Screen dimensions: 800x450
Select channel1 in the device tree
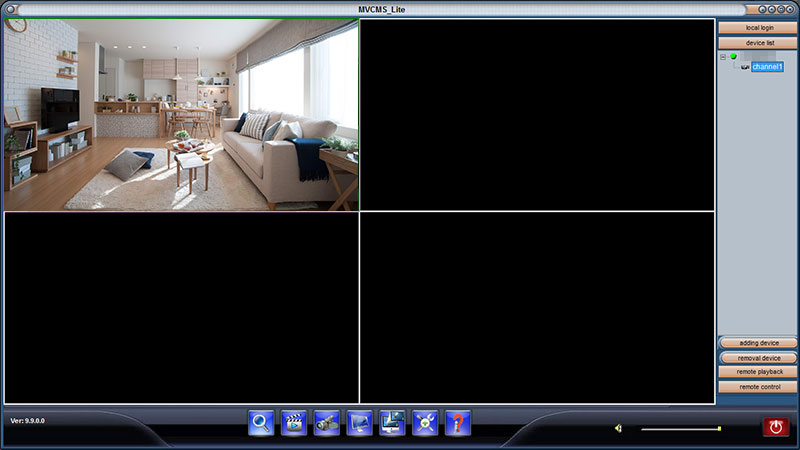(767, 67)
